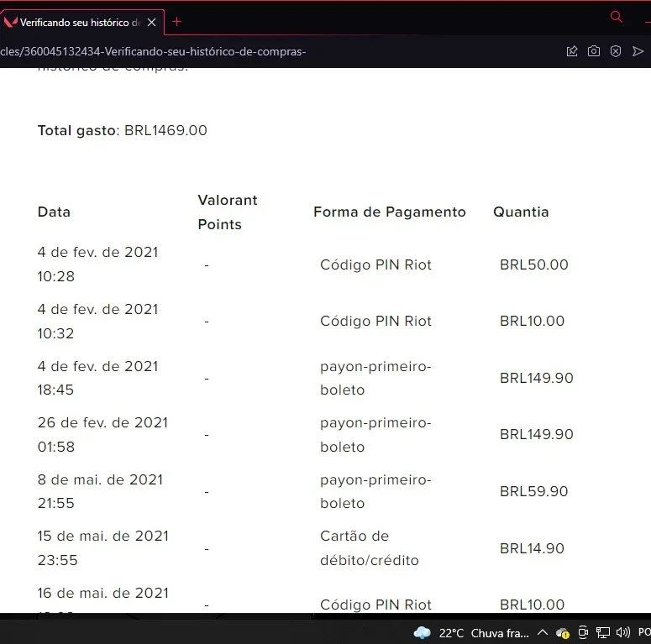The height and width of the screenshot is (644, 651).
Task: Click the Meet Now camera tray icon
Action: pyautogui.click(x=583, y=633)
